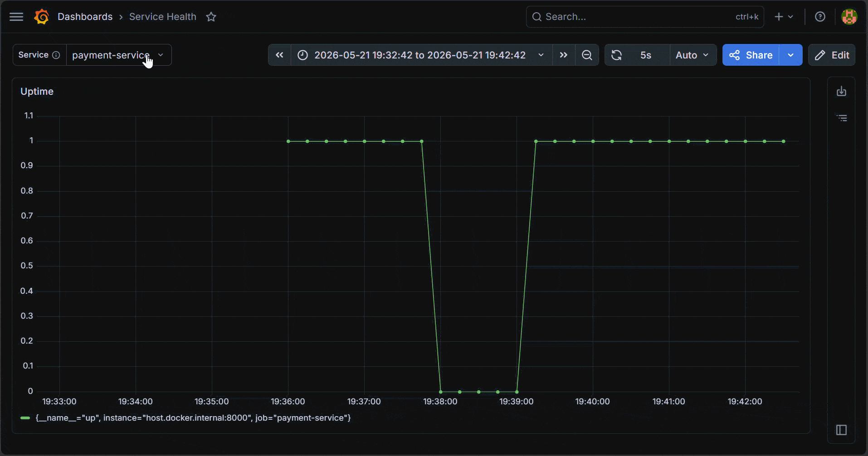Open the outline list icon in right sidebar
Image resolution: width=868 pixels, height=456 pixels.
tap(842, 118)
